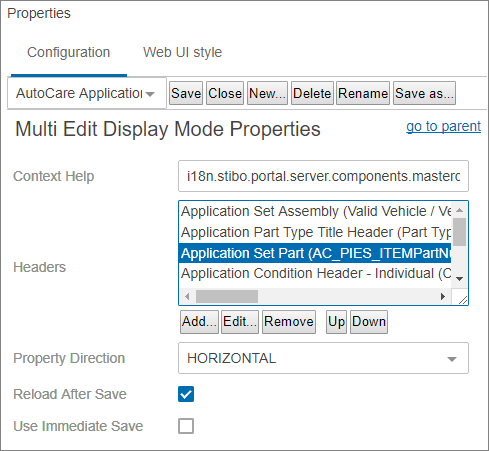Click the Headers list scroll-up arrow
This screenshot has height=451, width=489.
459,210
